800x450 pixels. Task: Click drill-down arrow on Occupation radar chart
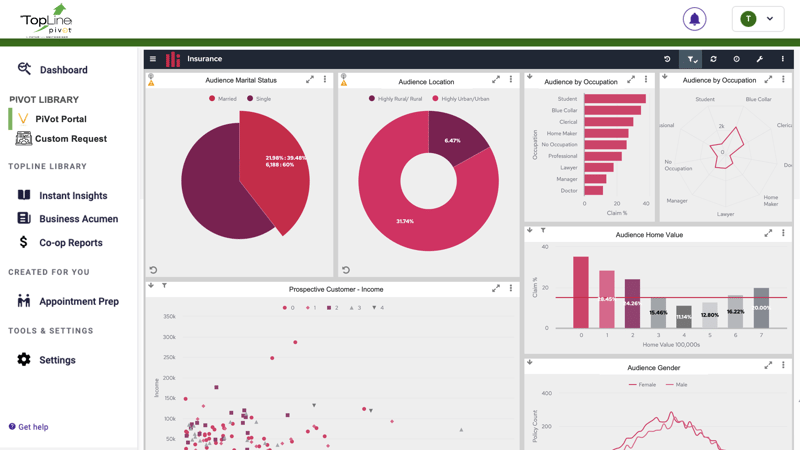click(665, 77)
